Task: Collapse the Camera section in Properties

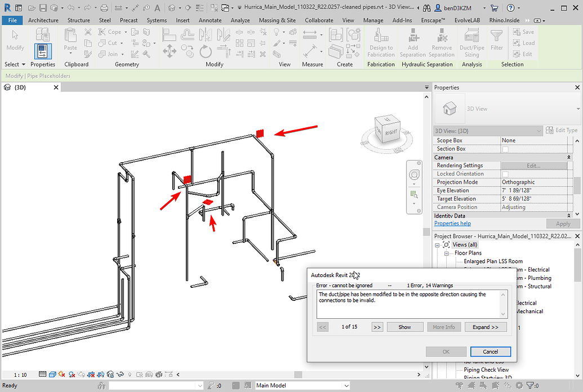Action: pos(568,157)
